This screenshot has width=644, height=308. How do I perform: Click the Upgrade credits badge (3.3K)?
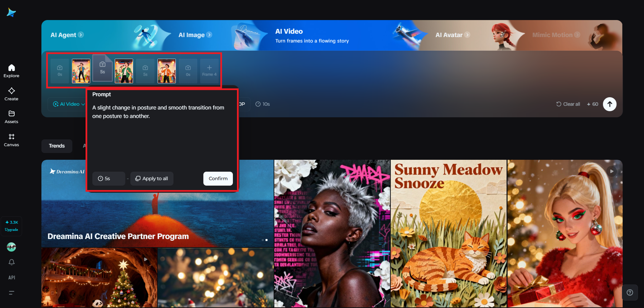tap(12, 226)
